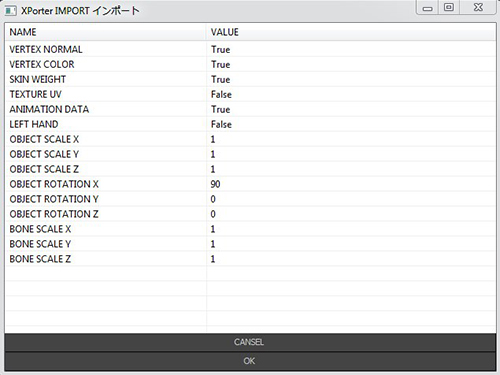Select the NAME column header
This screenshot has height=375, width=500.
click(x=105, y=32)
